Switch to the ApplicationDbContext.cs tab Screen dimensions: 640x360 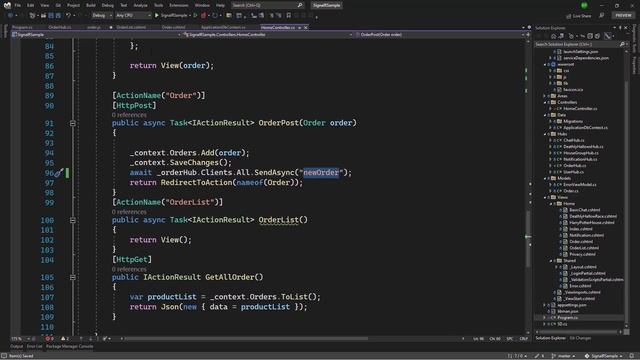coord(223,27)
